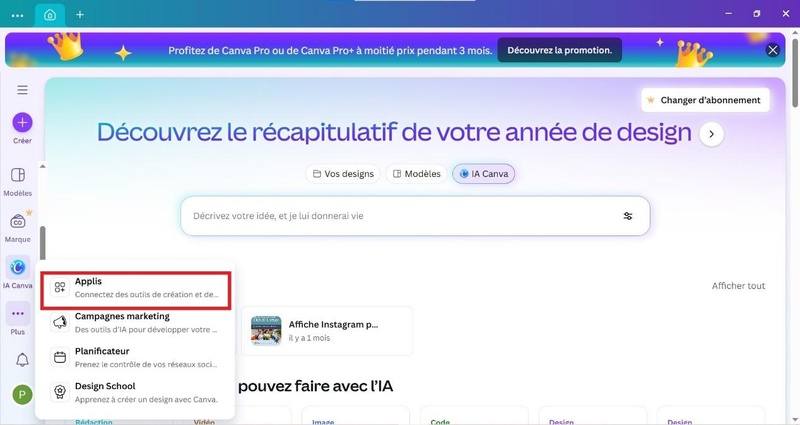Open Modèles in the left sidebar
This screenshot has height=425, width=800.
click(18, 176)
